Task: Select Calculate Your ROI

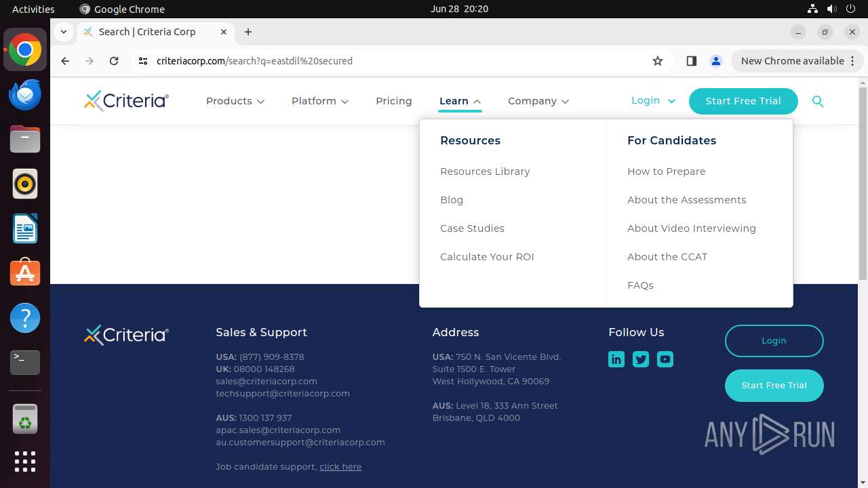Action: [x=487, y=257]
